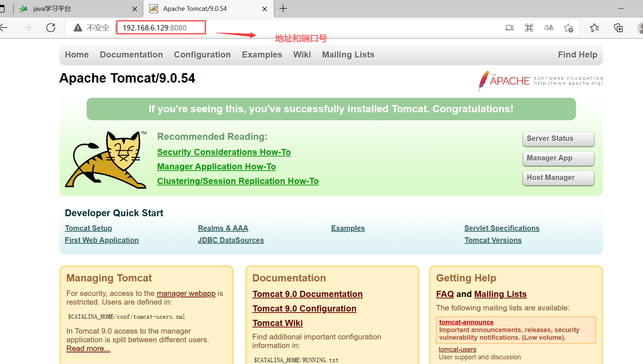
Task: Open the First Web Application link
Action: (x=101, y=240)
